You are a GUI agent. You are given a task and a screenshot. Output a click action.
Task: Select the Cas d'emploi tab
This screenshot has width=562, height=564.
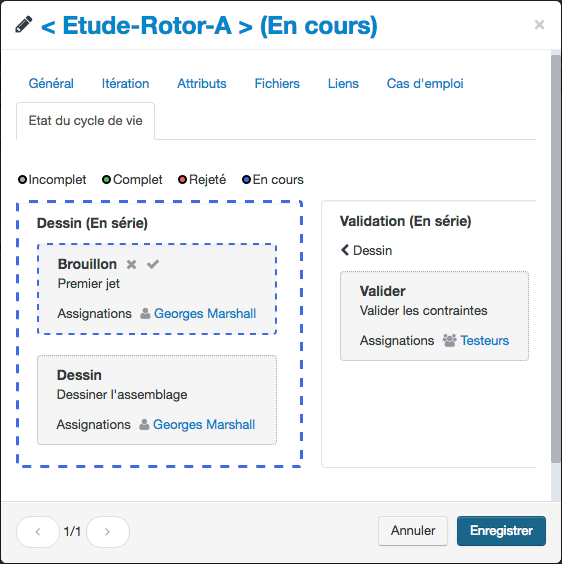(425, 83)
